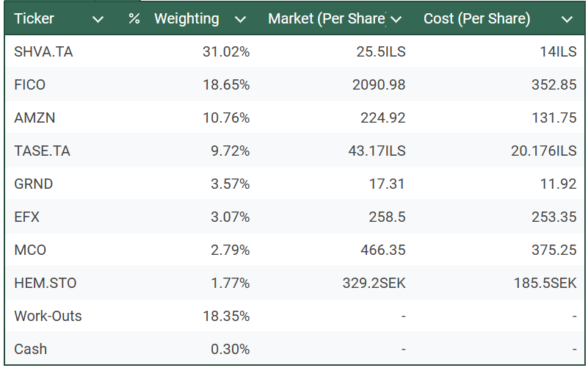This screenshot has width=588, height=368.
Task: Select the 2.79% weighting cell
Action: point(231,250)
